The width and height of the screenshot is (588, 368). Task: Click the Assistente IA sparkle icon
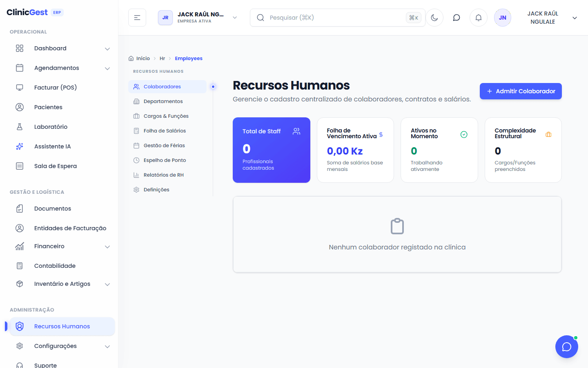(x=20, y=146)
